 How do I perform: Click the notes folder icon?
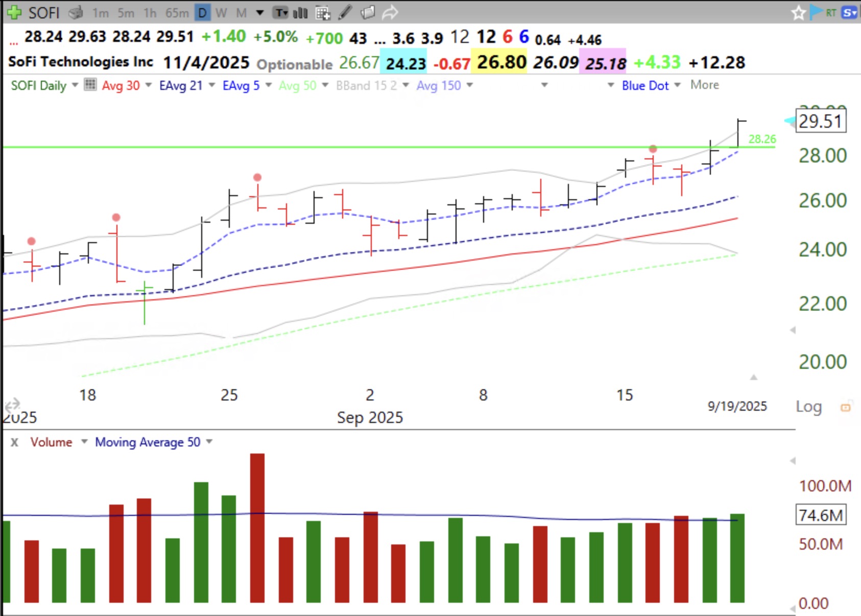coord(368,12)
